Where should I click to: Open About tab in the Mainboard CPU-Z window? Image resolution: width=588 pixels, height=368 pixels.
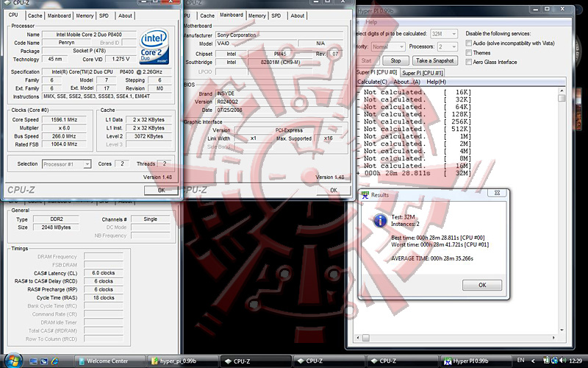tap(298, 15)
